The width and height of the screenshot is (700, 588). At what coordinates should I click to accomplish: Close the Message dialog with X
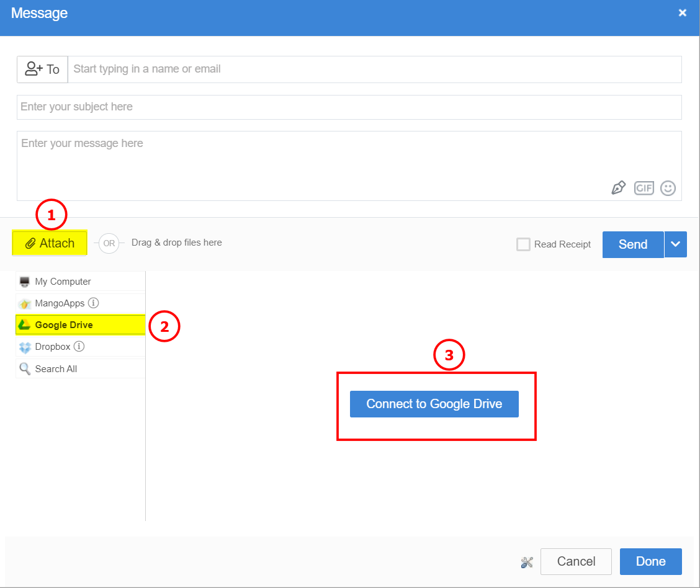[x=683, y=13]
